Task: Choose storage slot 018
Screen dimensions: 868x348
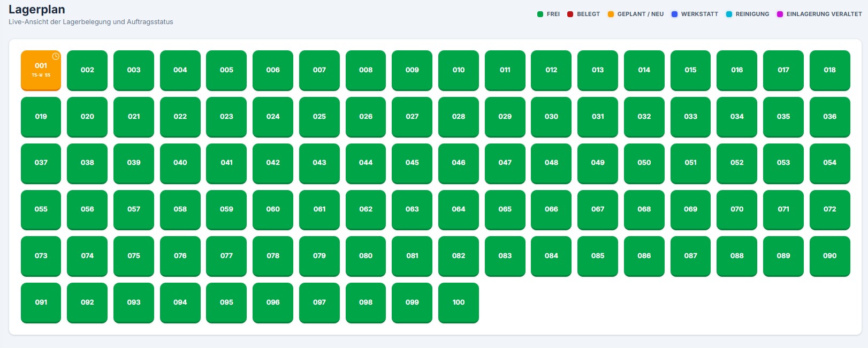Action: (830, 70)
